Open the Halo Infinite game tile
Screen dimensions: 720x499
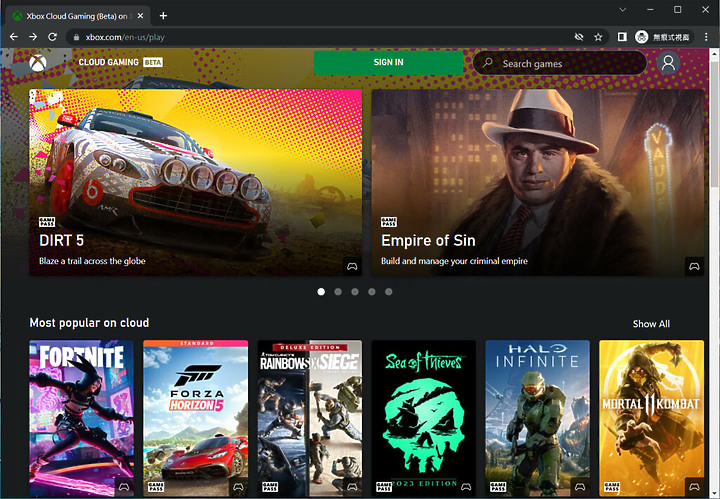coord(538,418)
